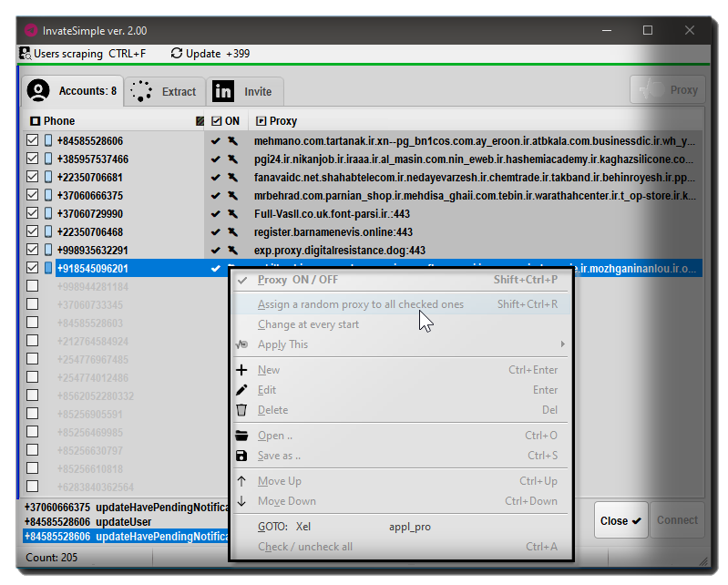
Task: Click the Proxy column header icon
Action: [261, 121]
